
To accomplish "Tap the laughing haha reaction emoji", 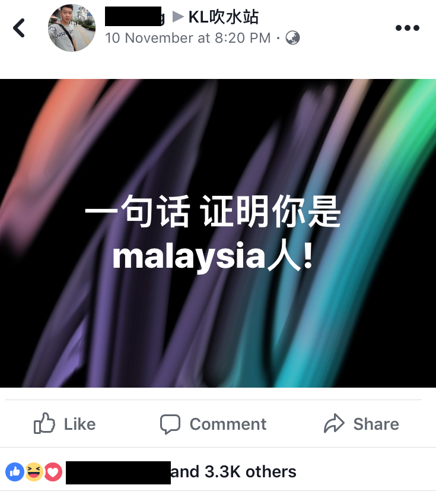I will pos(34,472).
